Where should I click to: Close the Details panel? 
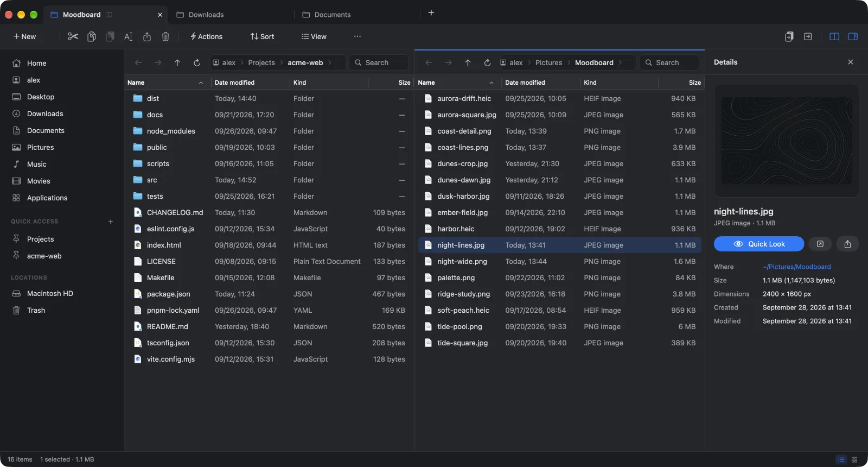click(851, 62)
